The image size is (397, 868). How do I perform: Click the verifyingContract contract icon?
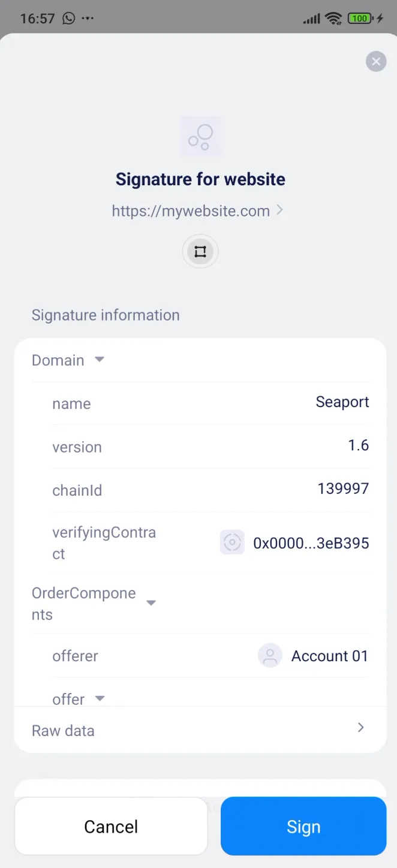coord(232,542)
